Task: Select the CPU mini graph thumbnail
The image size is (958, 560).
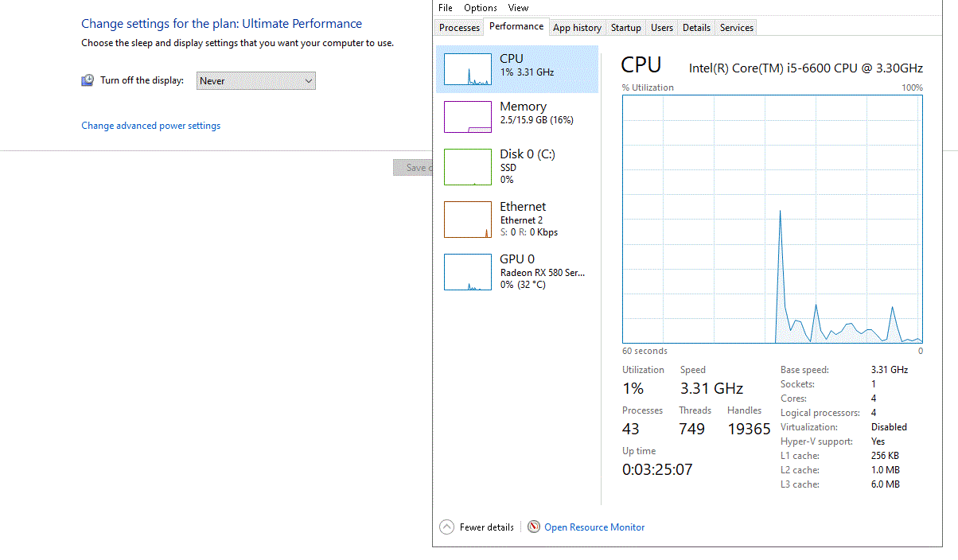Action: [467, 69]
